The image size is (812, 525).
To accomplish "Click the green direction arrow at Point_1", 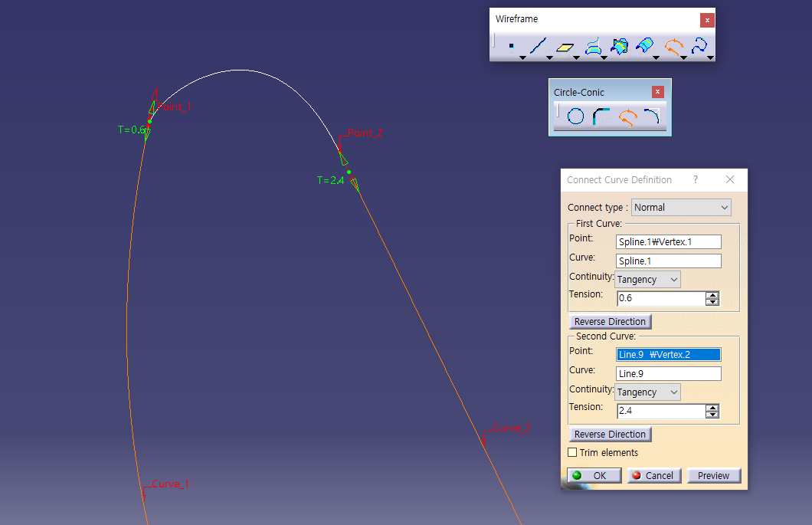I will (x=152, y=107).
